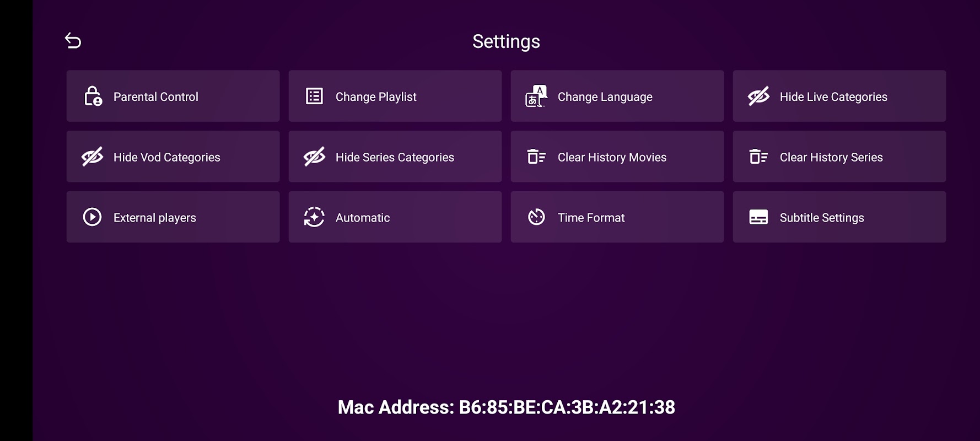Select the Change Language tile
Screen dimensions: 980x441
tap(617, 96)
